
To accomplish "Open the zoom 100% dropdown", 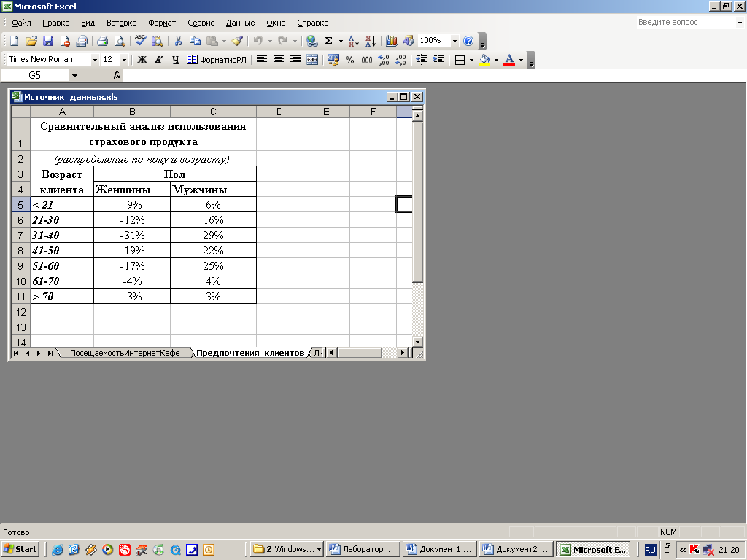I will click(454, 41).
